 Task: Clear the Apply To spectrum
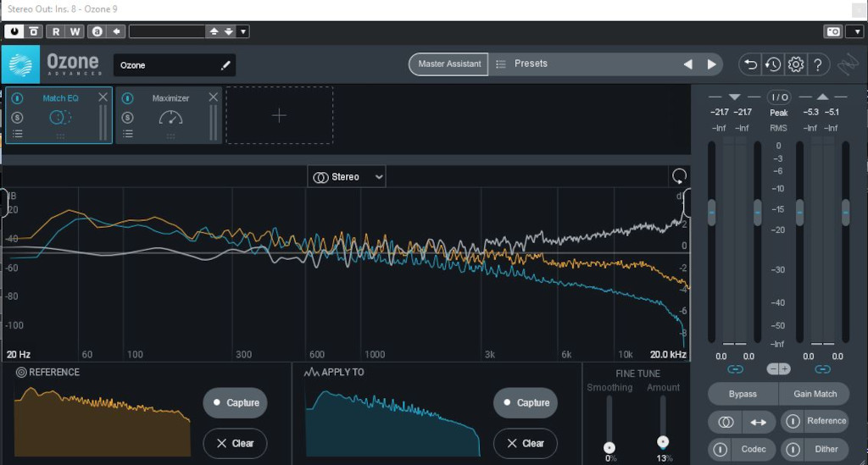(x=526, y=443)
